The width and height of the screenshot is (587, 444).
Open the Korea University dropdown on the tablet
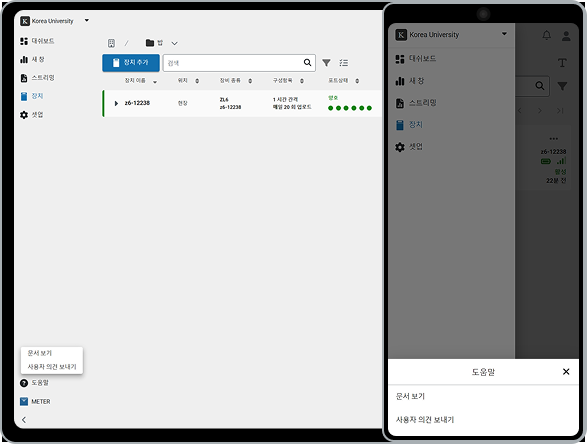(x=87, y=20)
